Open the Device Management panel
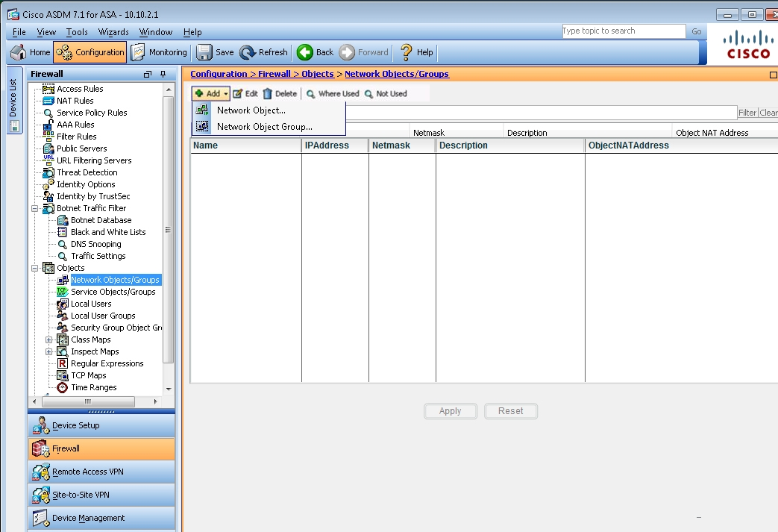Viewport: 778px width, 532px height. 101,518
